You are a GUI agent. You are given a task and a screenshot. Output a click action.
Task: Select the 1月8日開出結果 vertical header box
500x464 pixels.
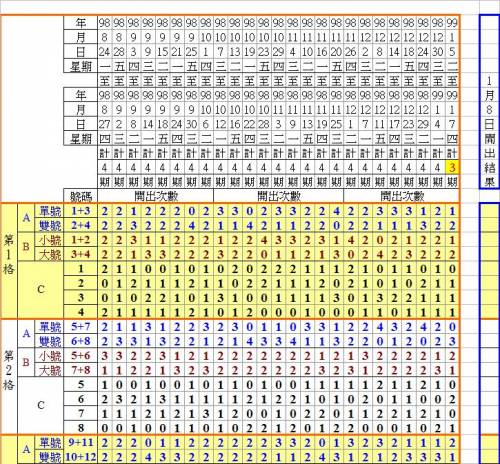point(489,102)
